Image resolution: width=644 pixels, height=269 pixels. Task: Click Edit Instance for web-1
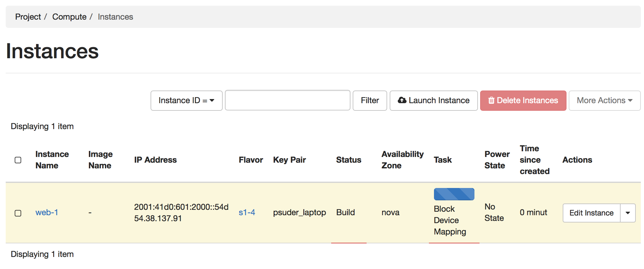(591, 213)
